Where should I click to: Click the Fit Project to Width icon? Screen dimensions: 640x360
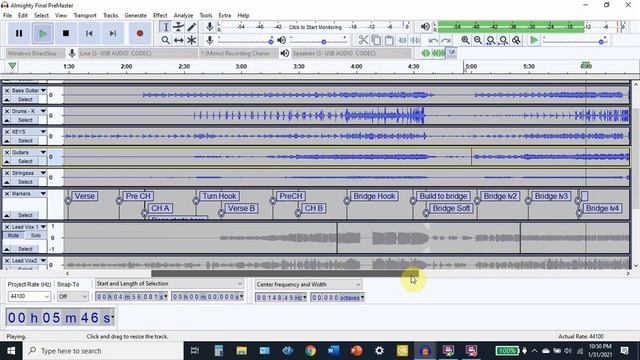504,40
